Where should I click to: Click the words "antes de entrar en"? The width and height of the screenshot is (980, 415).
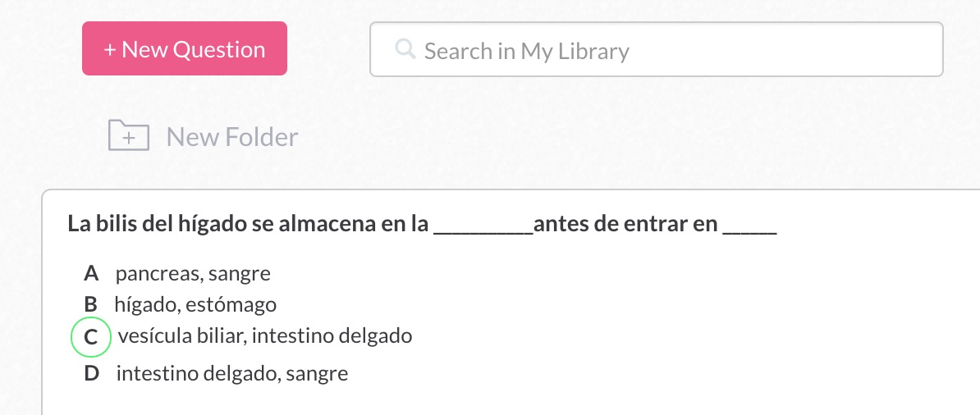pyautogui.click(x=625, y=225)
